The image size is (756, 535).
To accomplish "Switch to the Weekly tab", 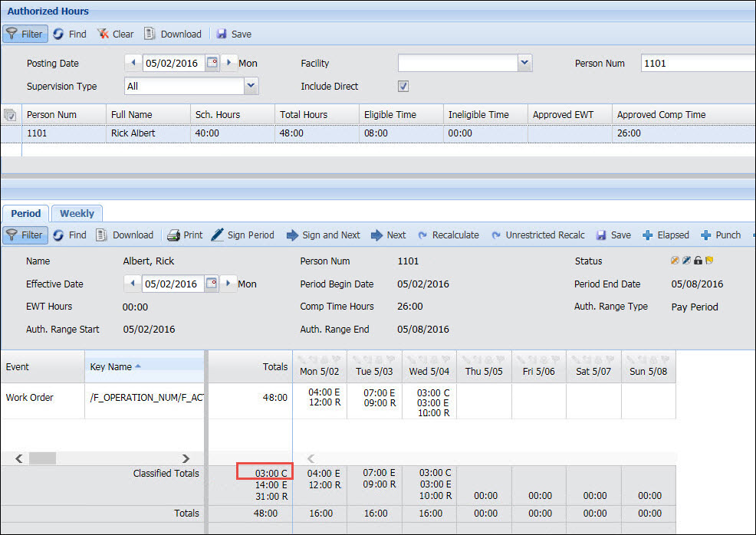I will (77, 214).
